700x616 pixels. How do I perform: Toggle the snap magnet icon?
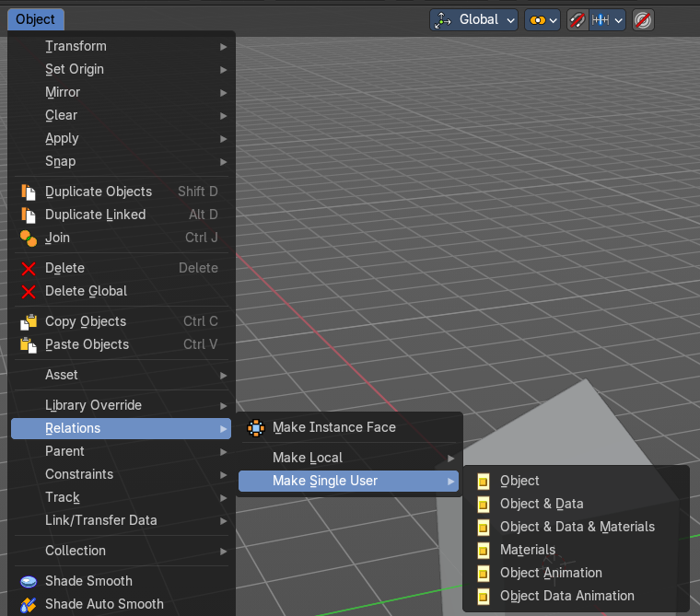(x=577, y=20)
